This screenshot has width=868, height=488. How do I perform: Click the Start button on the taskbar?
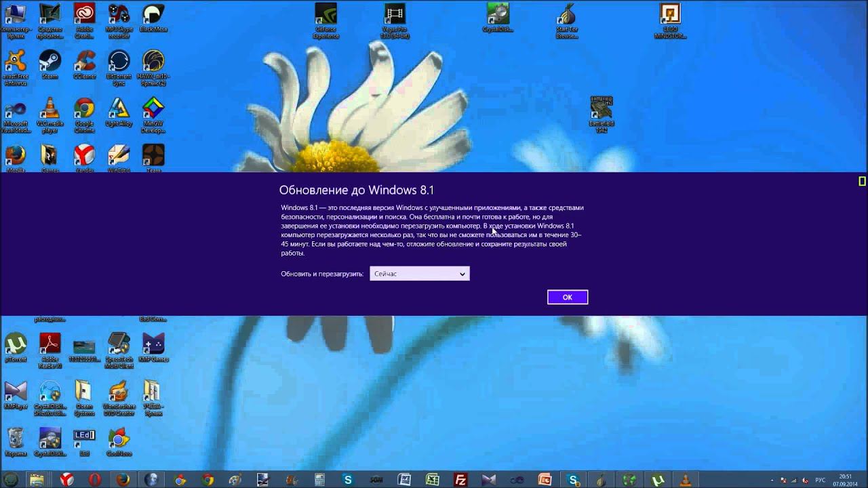[x=11, y=480]
